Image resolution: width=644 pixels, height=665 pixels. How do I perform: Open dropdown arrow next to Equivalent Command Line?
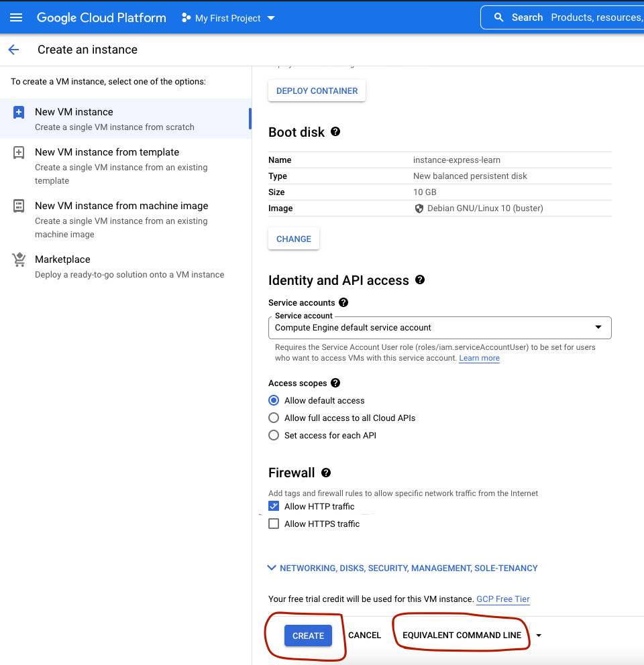point(539,636)
